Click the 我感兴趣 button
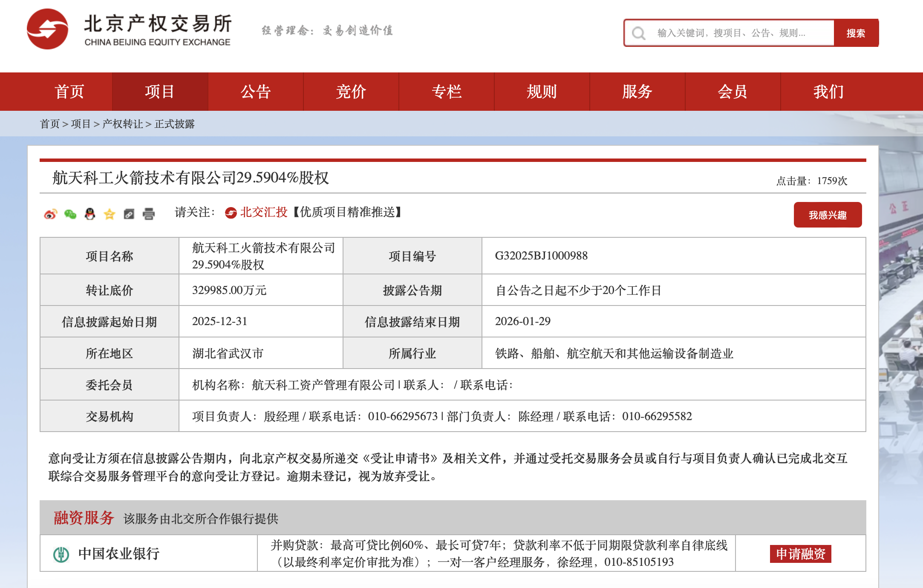Screen dimensions: 923x588 tap(827, 215)
